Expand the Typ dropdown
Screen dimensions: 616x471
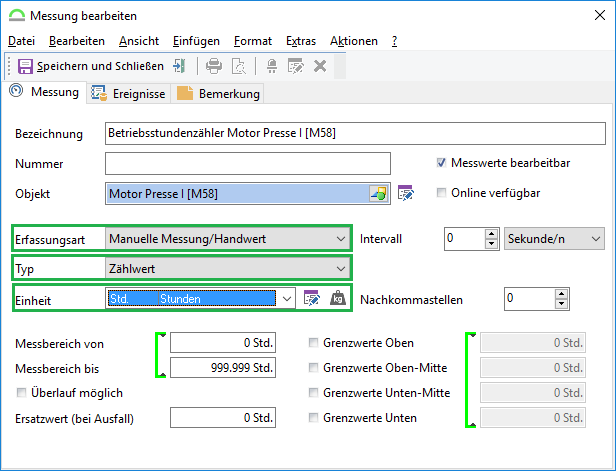[x=340, y=269]
